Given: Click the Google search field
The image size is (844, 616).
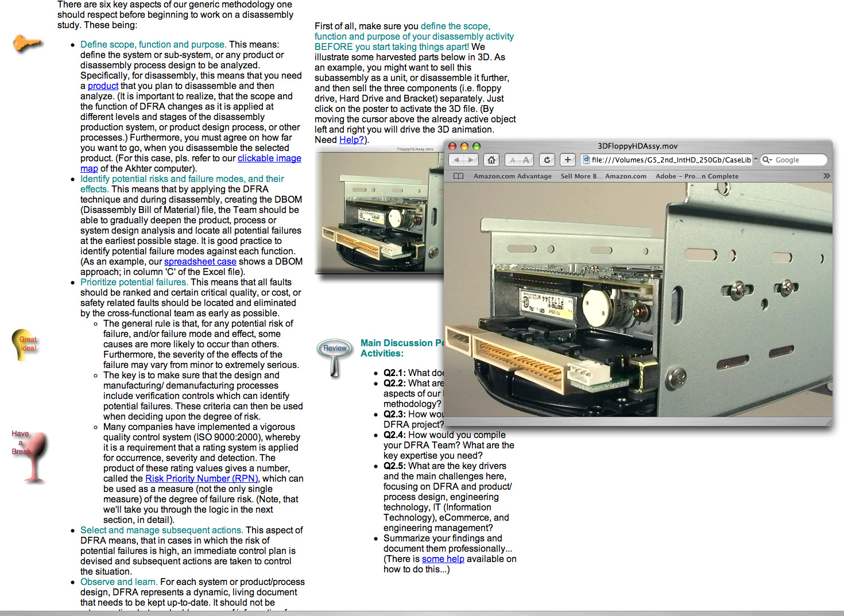Looking at the screenshot, I should (794, 160).
